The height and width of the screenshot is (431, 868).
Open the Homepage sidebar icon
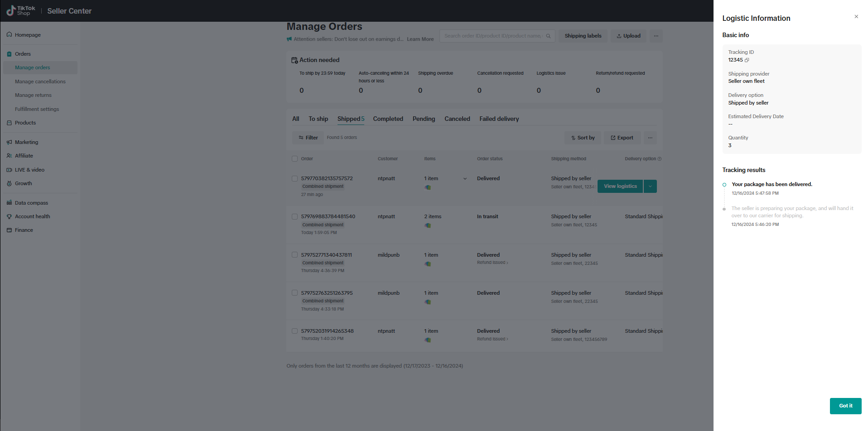pyautogui.click(x=10, y=35)
